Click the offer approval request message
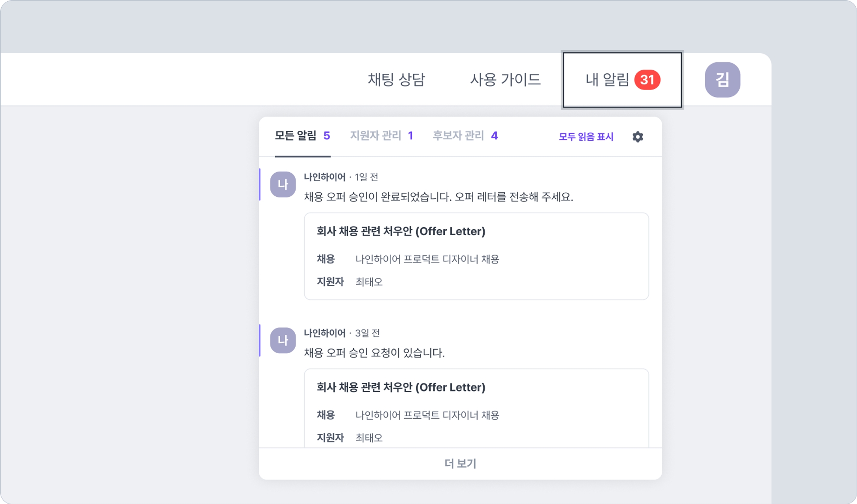Screen dimensions: 857x504 (x=374, y=353)
